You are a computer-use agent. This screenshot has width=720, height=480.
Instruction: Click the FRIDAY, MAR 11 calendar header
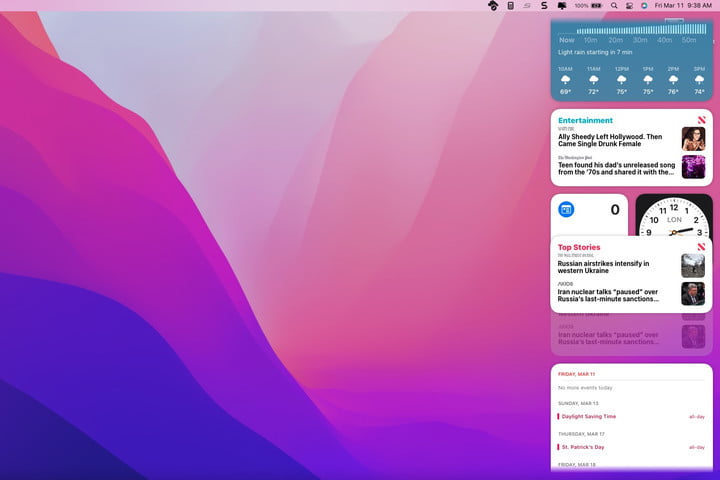[x=576, y=374]
